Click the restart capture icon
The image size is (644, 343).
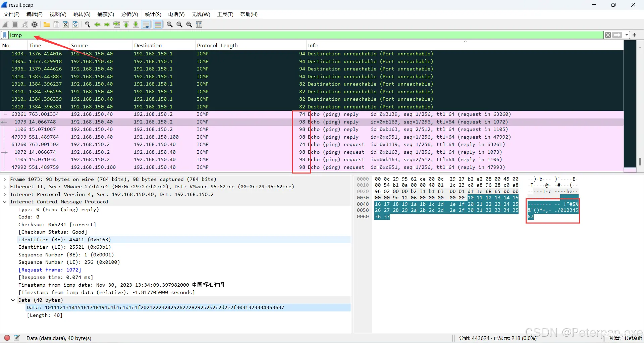pos(25,24)
